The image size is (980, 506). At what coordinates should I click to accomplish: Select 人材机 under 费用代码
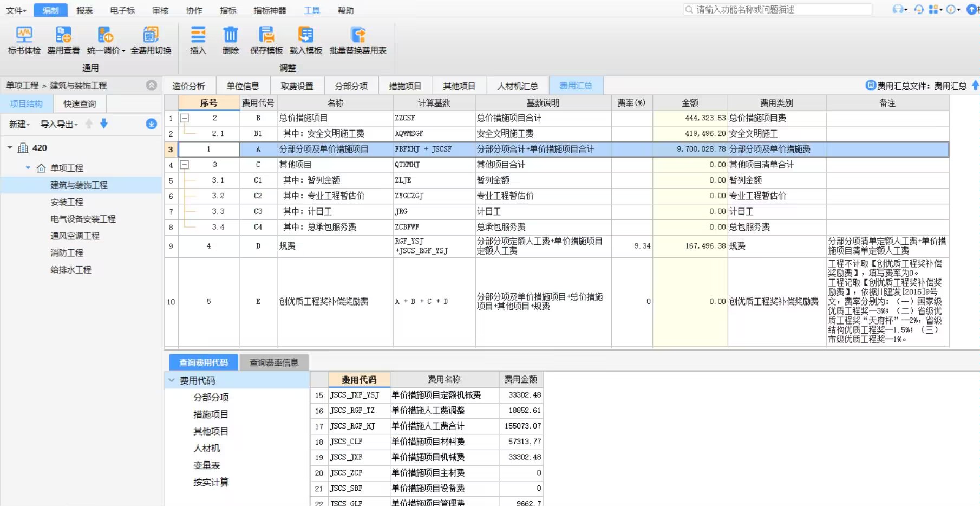[x=206, y=448]
